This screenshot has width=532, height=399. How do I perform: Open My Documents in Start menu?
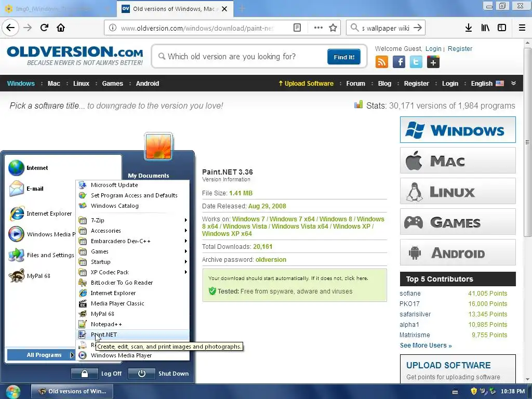point(149,176)
